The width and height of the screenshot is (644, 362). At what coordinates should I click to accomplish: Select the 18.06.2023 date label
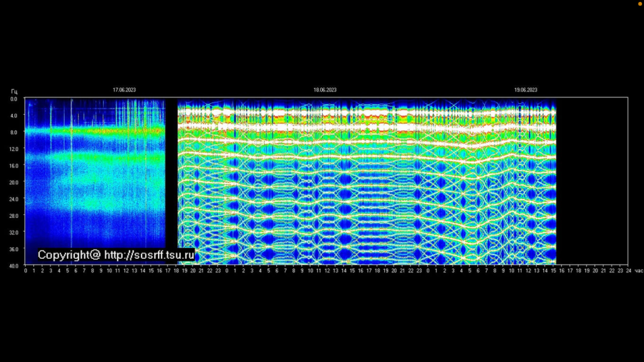pyautogui.click(x=325, y=90)
